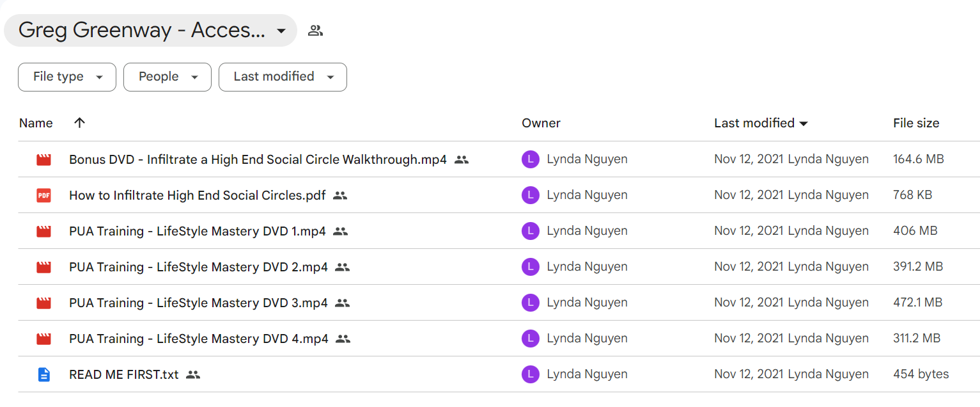980x407 pixels.
Task: Click Nov 12, 2021 date in DVD 2 row
Action: point(749,267)
